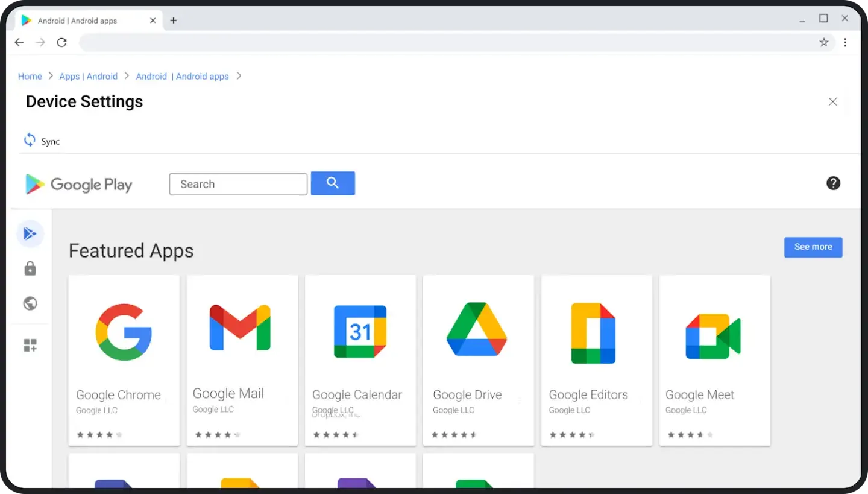The height and width of the screenshot is (494, 868).
Task: Open a new browser tab
Action: point(174,20)
